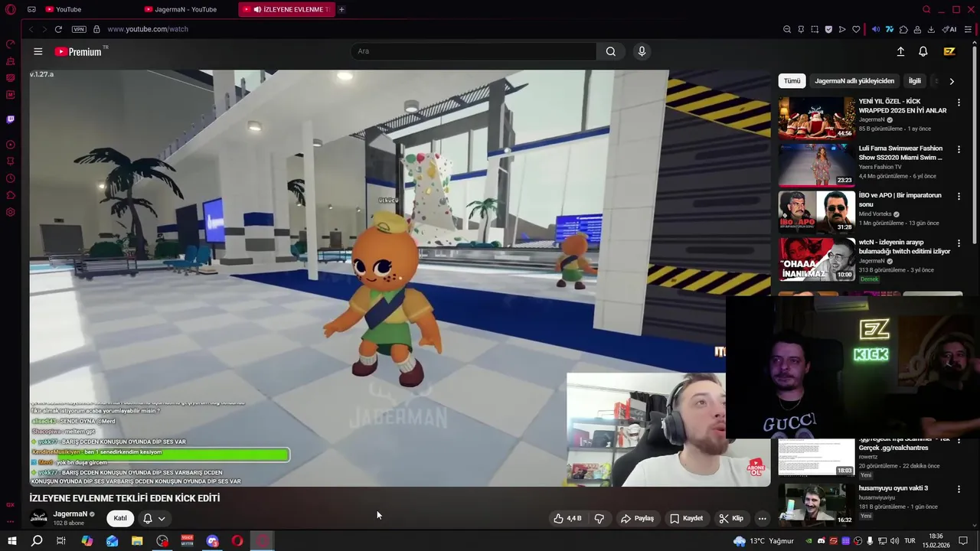Switch to the 'YouTube' browser tab

point(63,9)
